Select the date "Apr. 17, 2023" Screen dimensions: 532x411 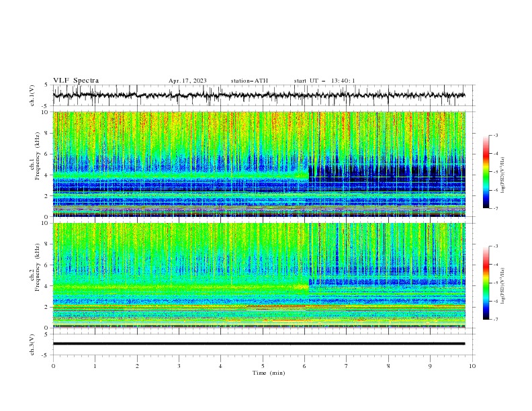point(187,81)
